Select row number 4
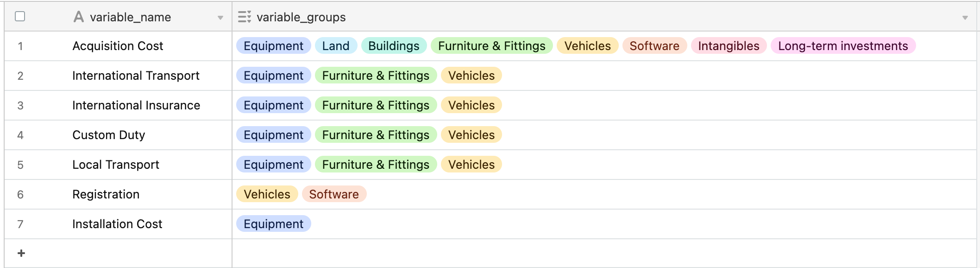The image size is (980, 268). tap(20, 135)
